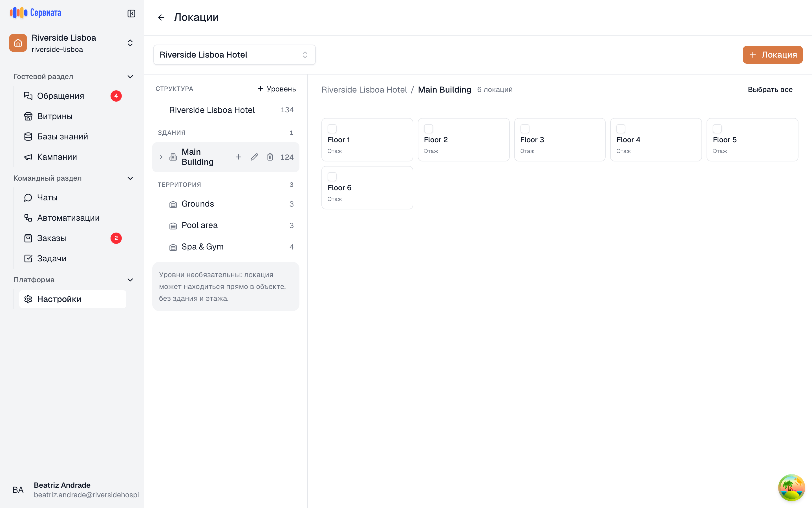
Task: Edit Main Building with the pencil icon
Action: click(x=254, y=157)
